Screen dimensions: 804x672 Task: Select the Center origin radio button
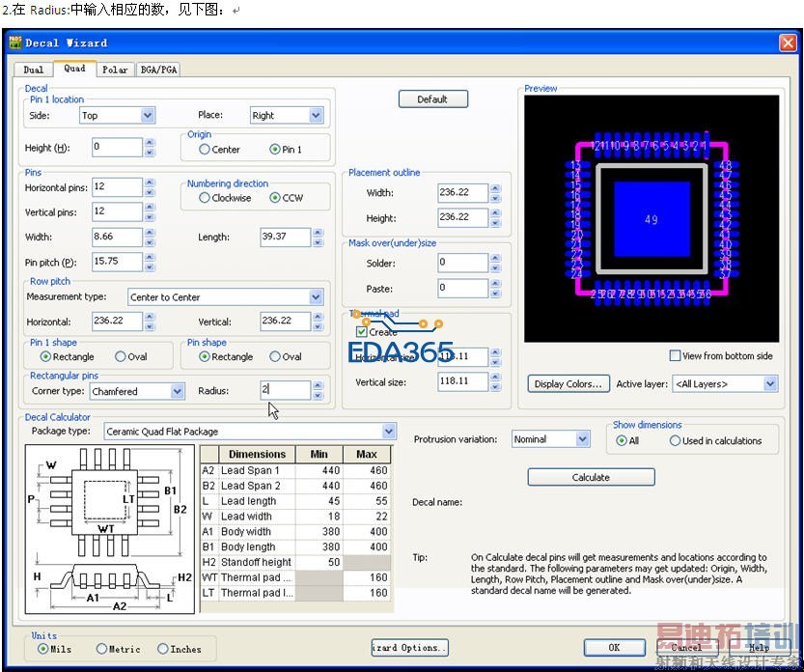[205, 150]
